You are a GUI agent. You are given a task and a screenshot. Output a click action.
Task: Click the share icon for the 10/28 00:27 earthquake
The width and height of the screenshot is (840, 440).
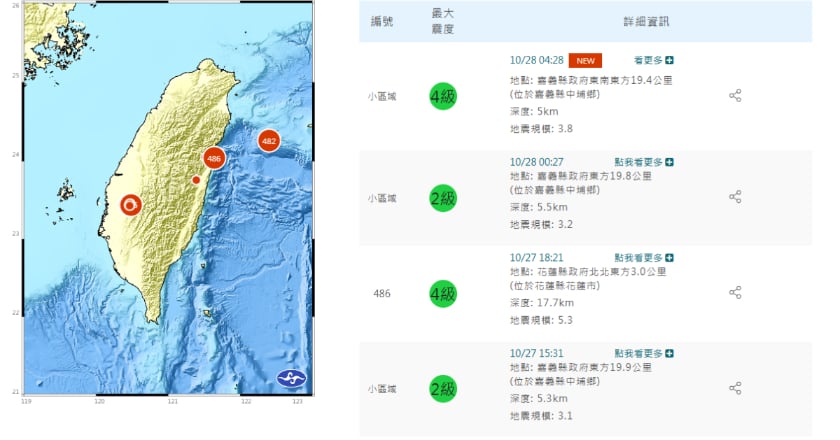(x=735, y=197)
